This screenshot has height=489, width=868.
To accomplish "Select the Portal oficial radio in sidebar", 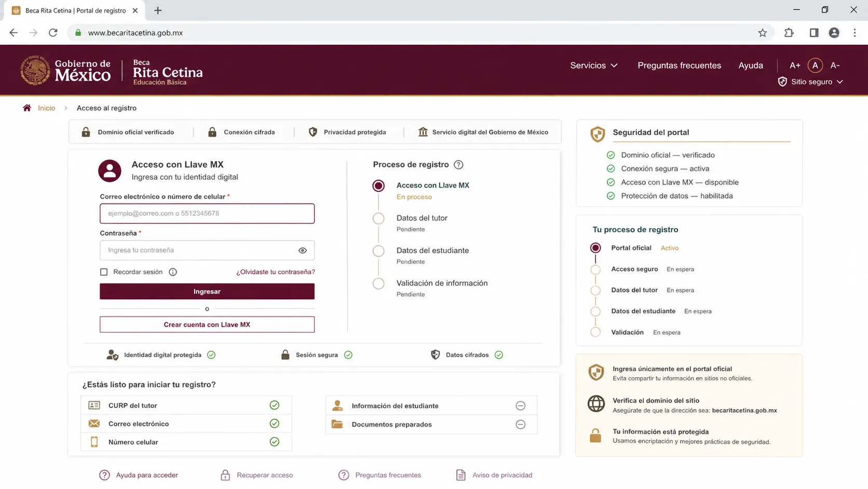I will [x=595, y=248].
